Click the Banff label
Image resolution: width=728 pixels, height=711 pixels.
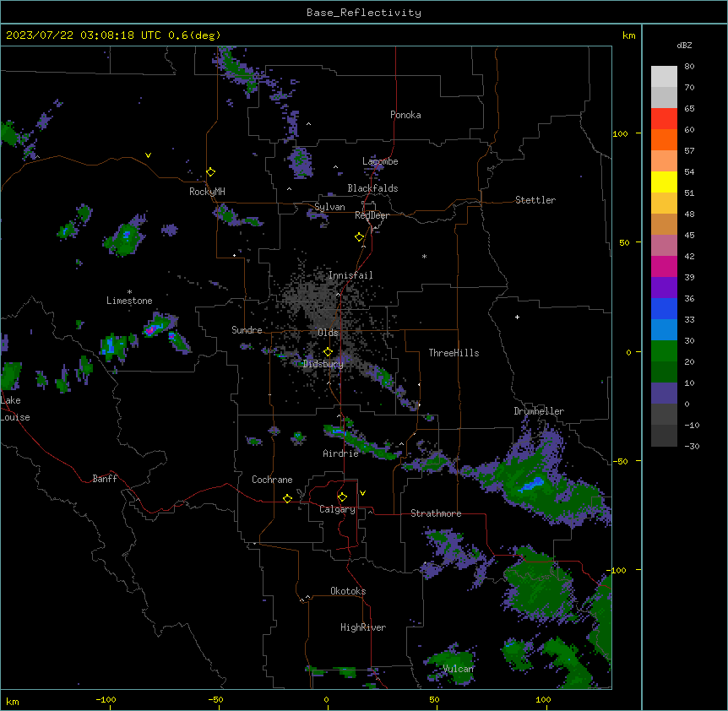tap(105, 479)
